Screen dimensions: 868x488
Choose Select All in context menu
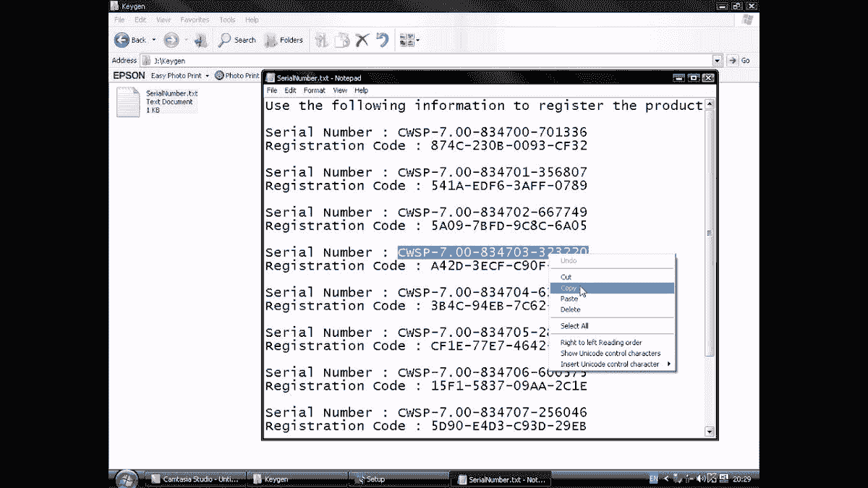point(574,326)
